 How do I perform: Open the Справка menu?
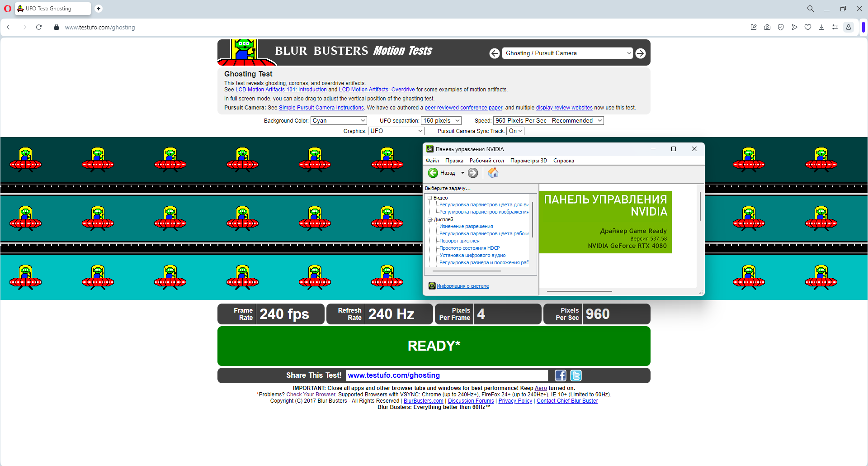564,161
